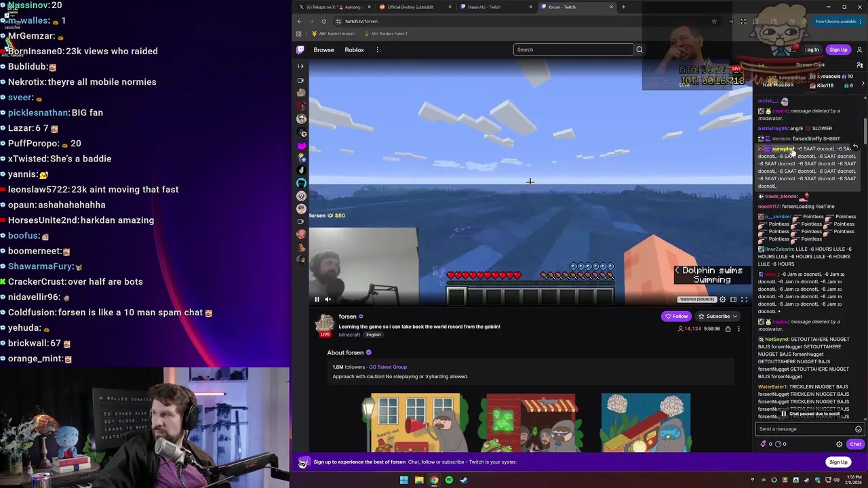
Task: Open ARC Raiders Interactive bookmark
Action: 334,33
